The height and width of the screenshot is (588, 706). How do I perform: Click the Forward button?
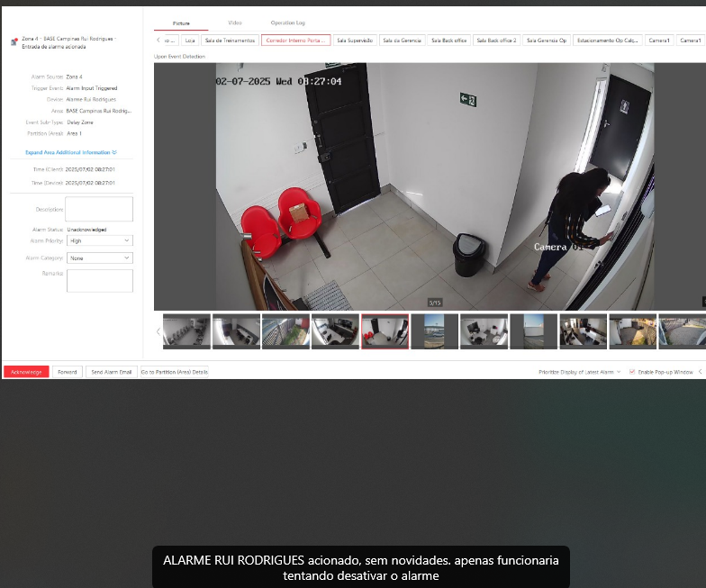click(x=67, y=372)
